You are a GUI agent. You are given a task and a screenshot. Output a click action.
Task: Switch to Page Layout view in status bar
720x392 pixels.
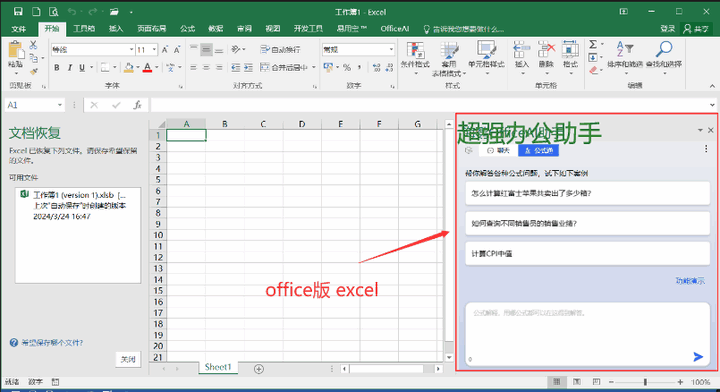click(577, 382)
